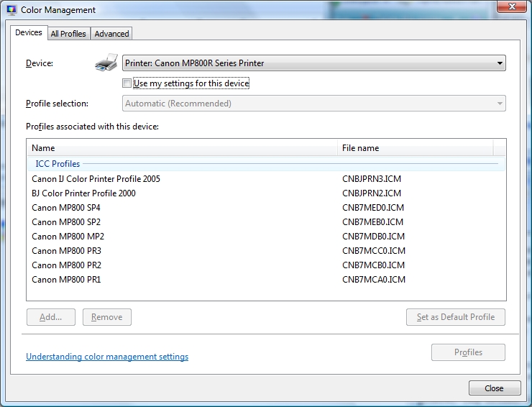The image size is (532, 407).
Task: Select the Canon MP800 PR2 profile
Action: 66,265
